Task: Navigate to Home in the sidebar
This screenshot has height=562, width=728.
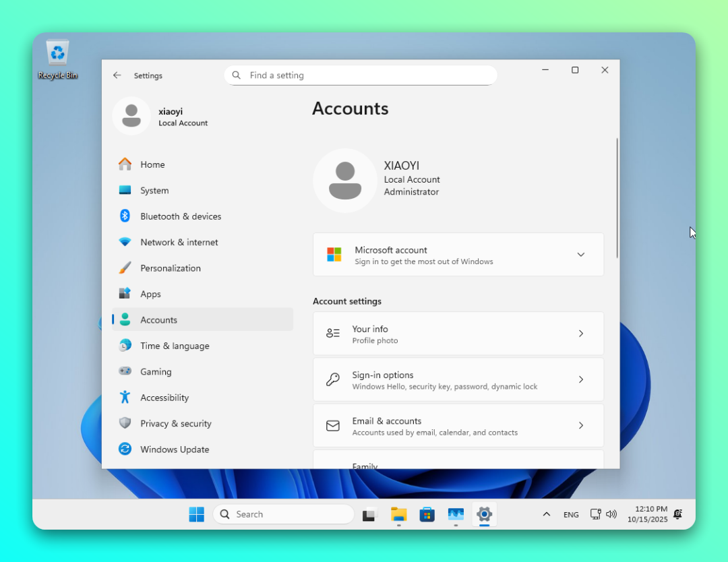Action: [x=152, y=164]
